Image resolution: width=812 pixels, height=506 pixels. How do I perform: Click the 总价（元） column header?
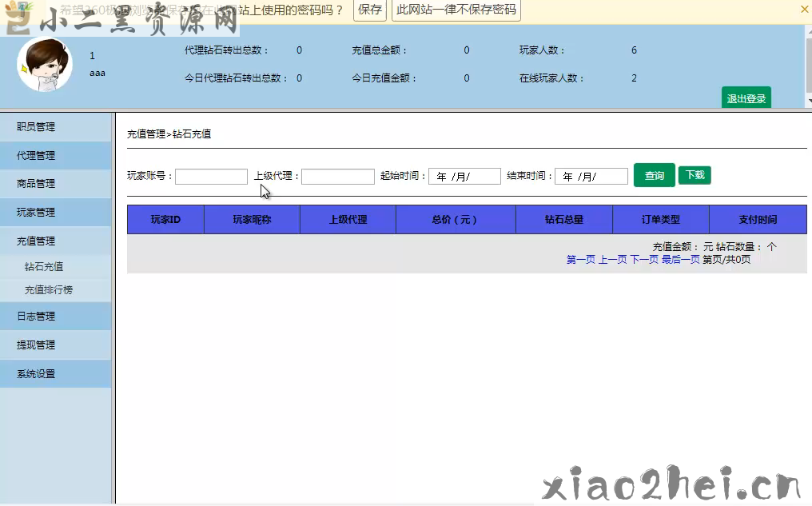(x=456, y=220)
